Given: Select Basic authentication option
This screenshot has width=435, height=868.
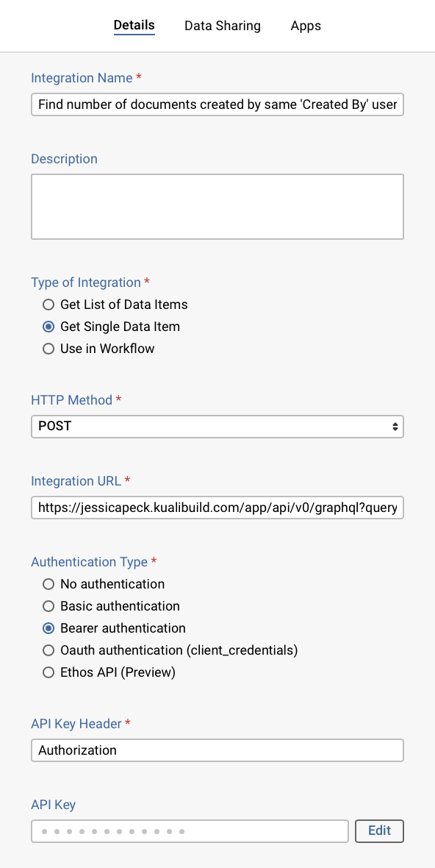Looking at the screenshot, I should pyautogui.click(x=48, y=606).
